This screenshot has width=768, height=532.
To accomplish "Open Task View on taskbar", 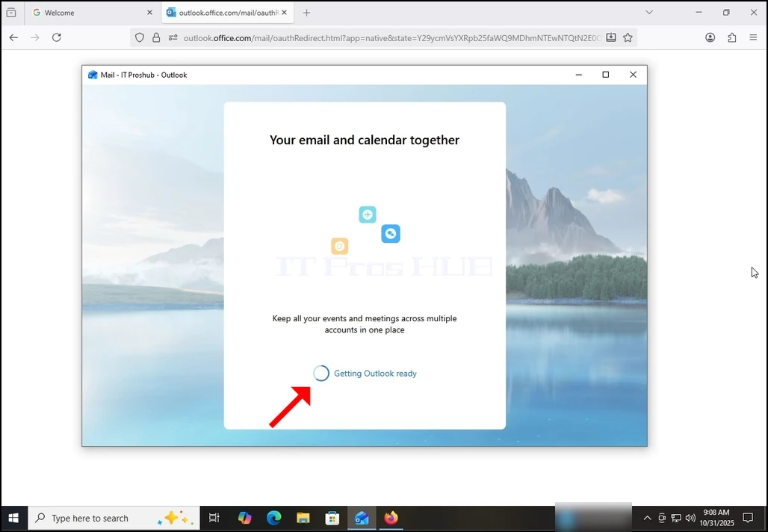I will point(214,518).
